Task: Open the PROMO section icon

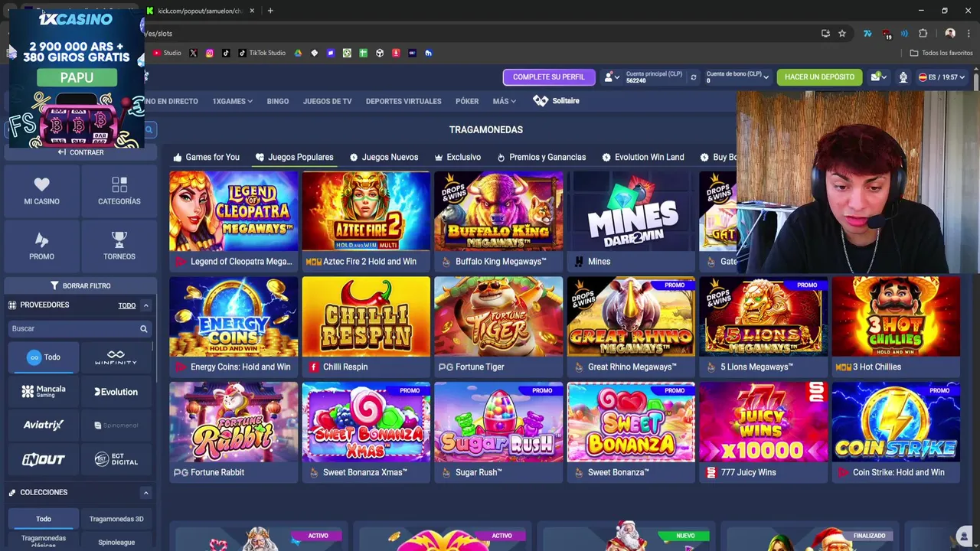Action: (x=41, y=240)
